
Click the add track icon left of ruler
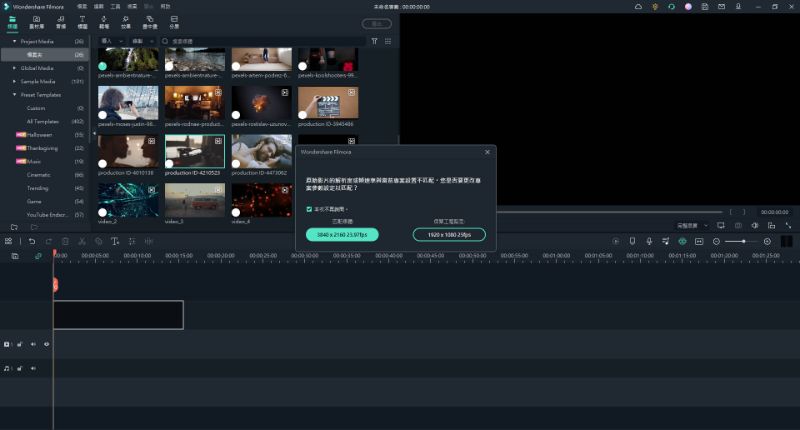pos(15,256)
